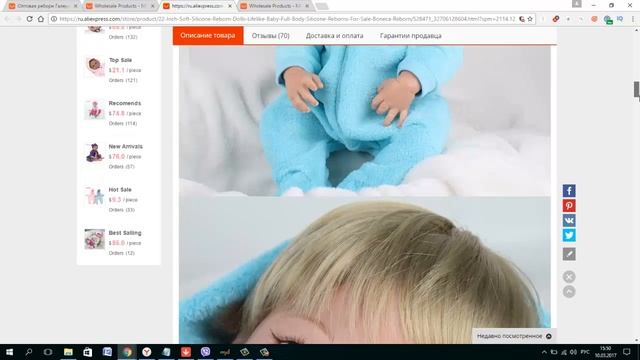Open the Best Selling product link

[x=125, y=233]
